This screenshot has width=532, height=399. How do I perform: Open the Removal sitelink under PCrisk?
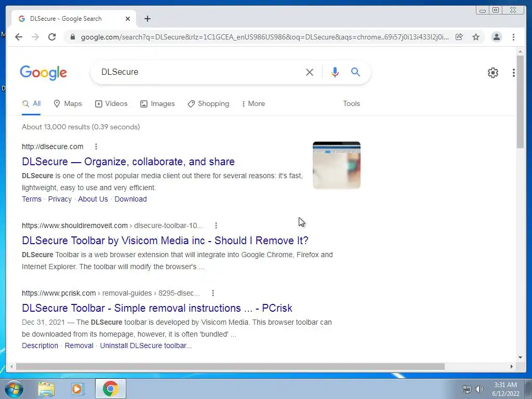point(79,345)
